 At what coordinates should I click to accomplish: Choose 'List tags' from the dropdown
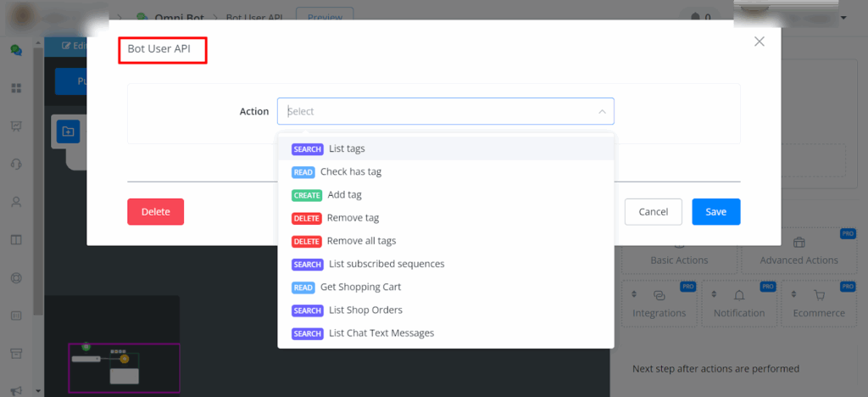(347, 148)
